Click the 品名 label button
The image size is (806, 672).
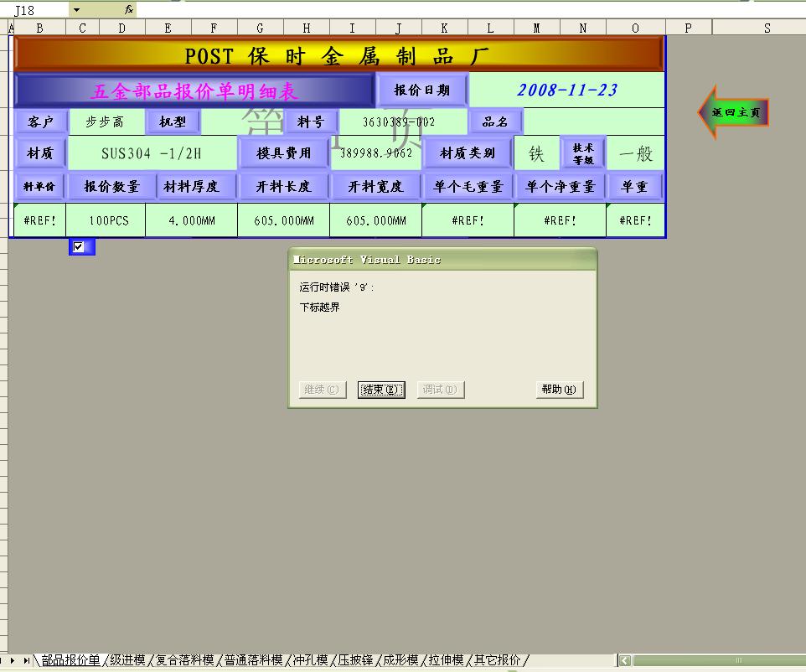point(495,121)
